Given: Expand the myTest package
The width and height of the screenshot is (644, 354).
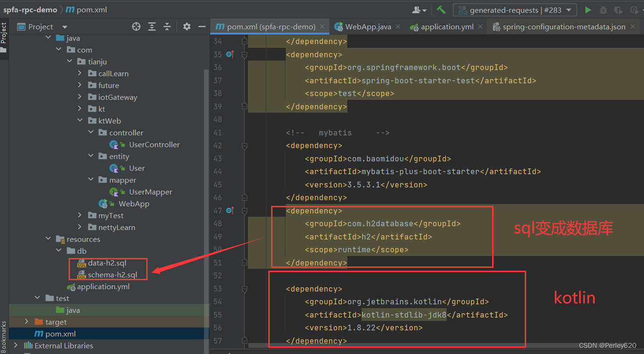Looking at the screenshot, I should tap(79, 215).
